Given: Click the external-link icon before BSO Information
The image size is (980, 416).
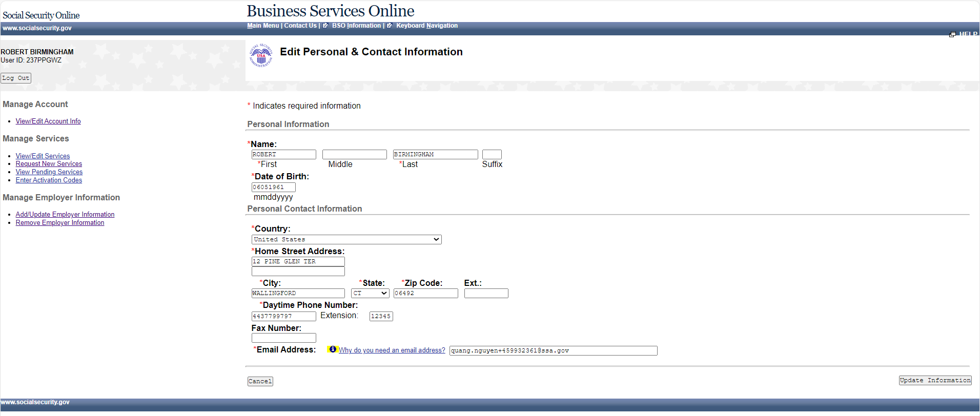Looking at the screenshot, I should point(325,26).
